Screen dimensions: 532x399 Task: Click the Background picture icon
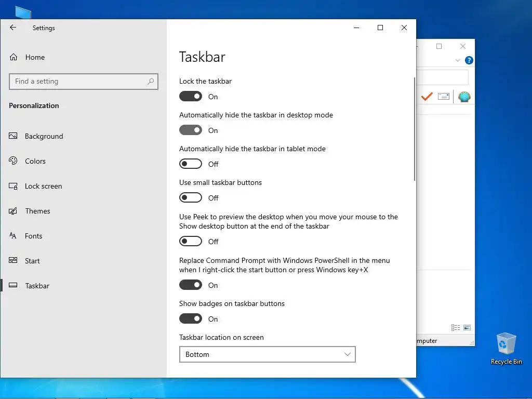click(x=13, y=136)
